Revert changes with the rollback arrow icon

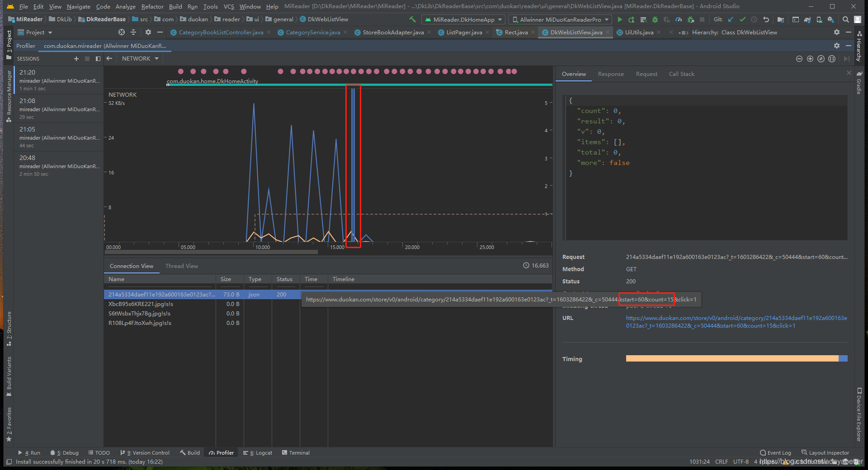766,19
